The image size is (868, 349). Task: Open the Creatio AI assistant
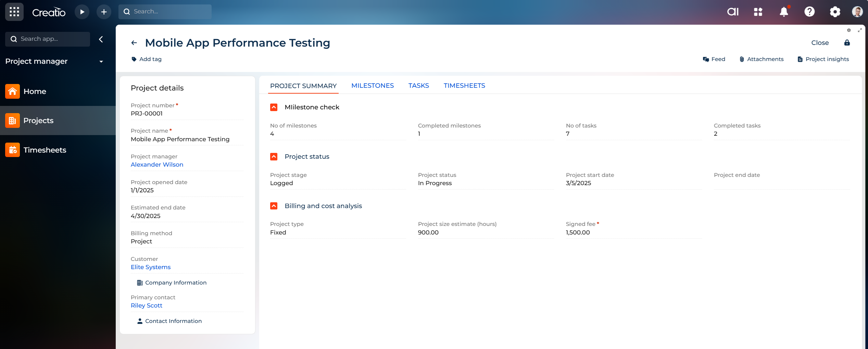point(733,12)
